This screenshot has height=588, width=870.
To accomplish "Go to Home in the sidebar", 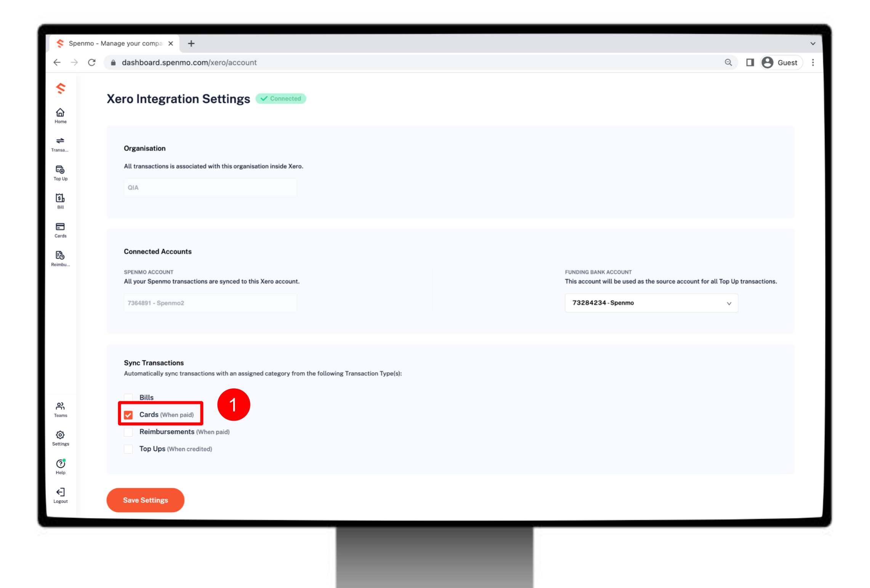I will (x=60, y=116).
